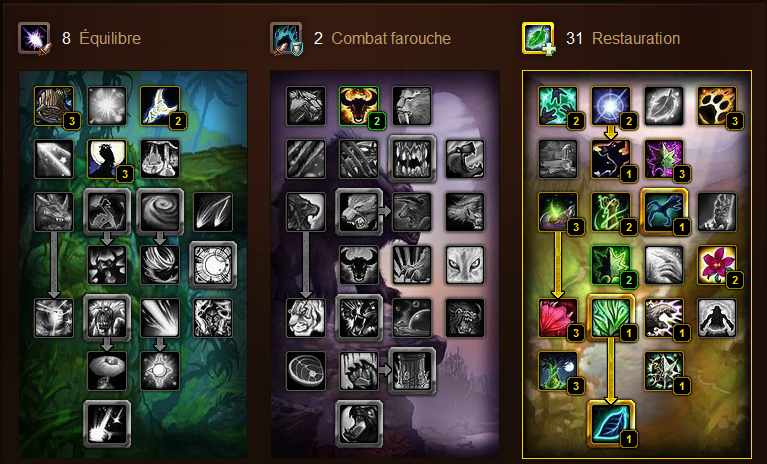767x464 pixels.
Task: Click the glowing blue leaf bottom talent
Action: pyautogui.click(x=611, y=424)
